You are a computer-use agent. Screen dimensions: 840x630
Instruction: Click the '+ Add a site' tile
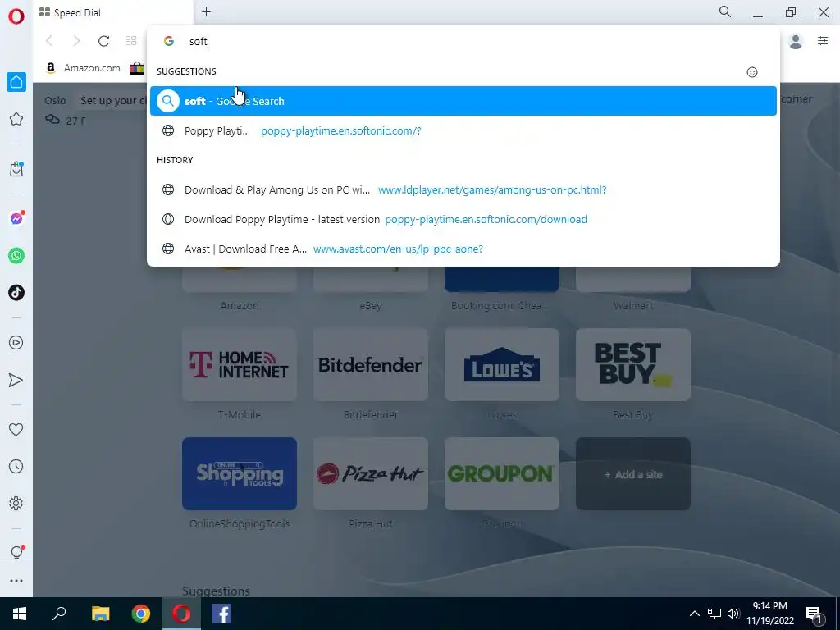point(633,473)
